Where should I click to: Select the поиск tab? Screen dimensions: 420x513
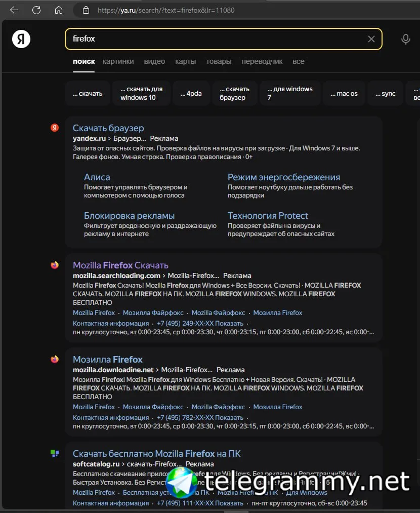(83, 61)
